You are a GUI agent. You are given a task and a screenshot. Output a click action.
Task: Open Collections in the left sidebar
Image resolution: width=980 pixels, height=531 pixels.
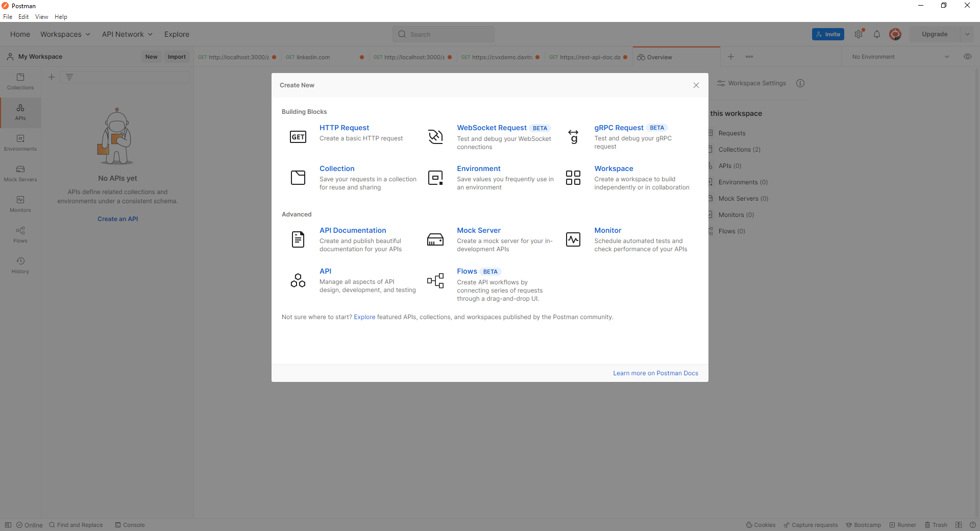click(20, 82)
